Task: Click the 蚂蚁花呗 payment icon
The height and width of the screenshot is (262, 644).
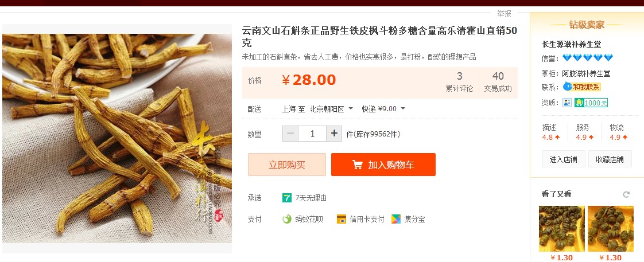Action: (x=286, y=220)
